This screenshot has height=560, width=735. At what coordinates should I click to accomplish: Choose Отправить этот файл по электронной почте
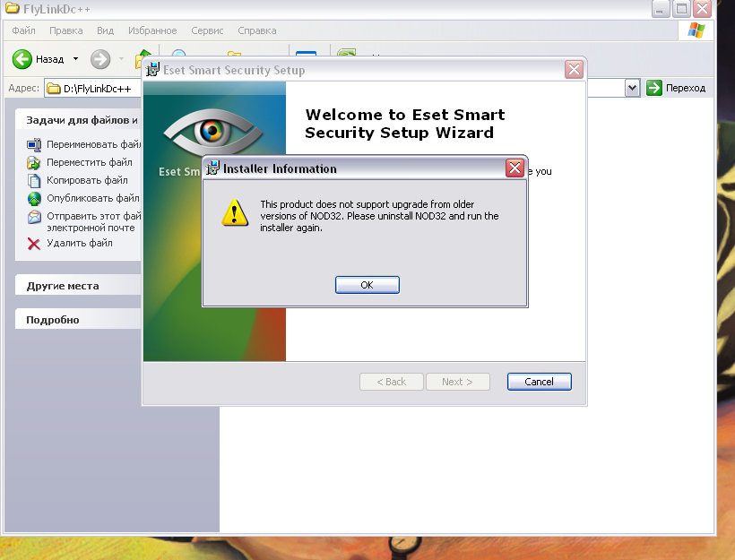point(90,221)
